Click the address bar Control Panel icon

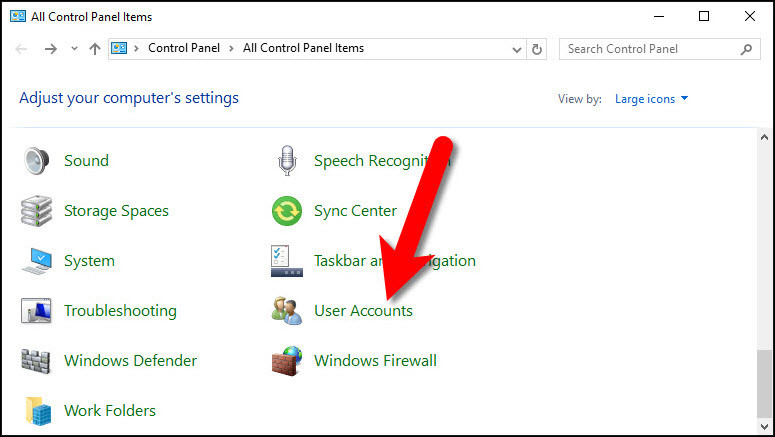[119, 48]
